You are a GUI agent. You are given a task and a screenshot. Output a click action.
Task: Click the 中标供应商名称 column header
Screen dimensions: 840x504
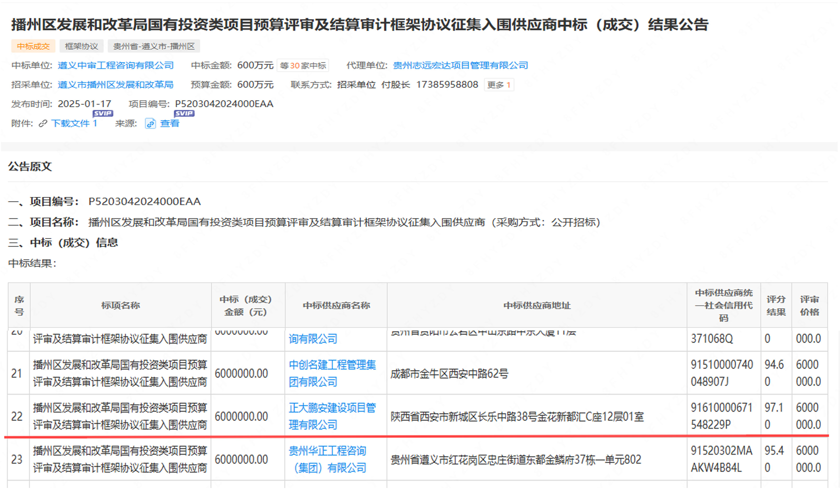coord(336,305)
